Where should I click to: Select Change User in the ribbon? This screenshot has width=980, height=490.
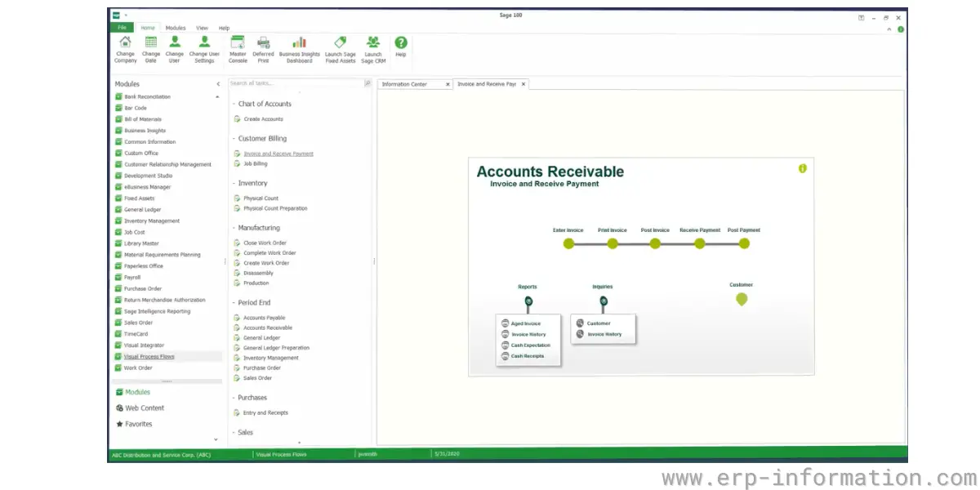pos(175,49)
